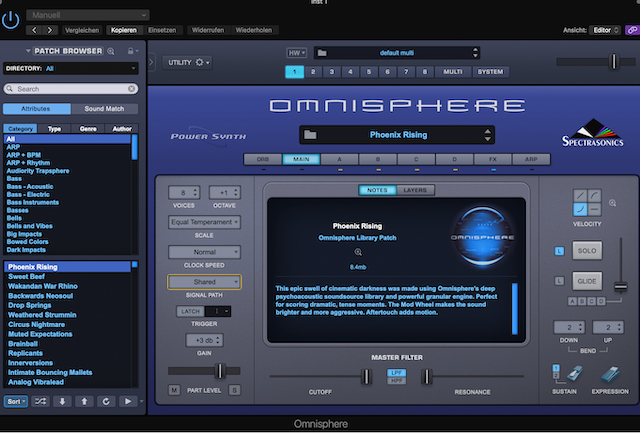Viewport: 640px width, 433px height.
Task: Enable the LATCH button
Action: (190, 311)
